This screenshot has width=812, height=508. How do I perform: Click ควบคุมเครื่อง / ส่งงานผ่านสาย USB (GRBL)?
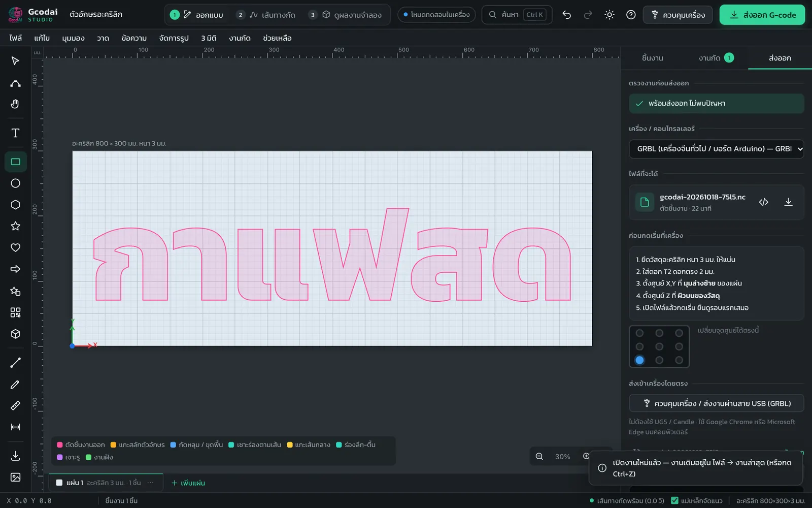(x=716, y=403)
